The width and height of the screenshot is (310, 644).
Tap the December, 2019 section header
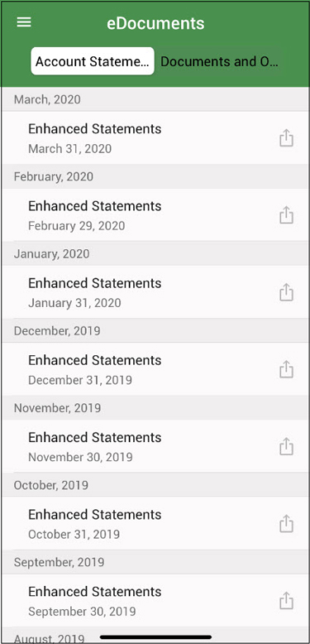[x=155, y=331]
